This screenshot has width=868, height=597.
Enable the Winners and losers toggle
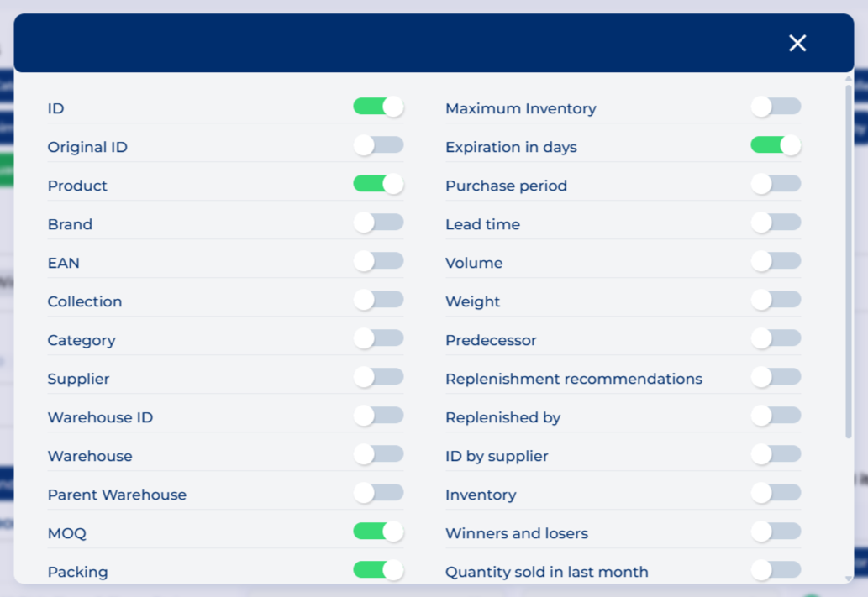coord(776,532)
